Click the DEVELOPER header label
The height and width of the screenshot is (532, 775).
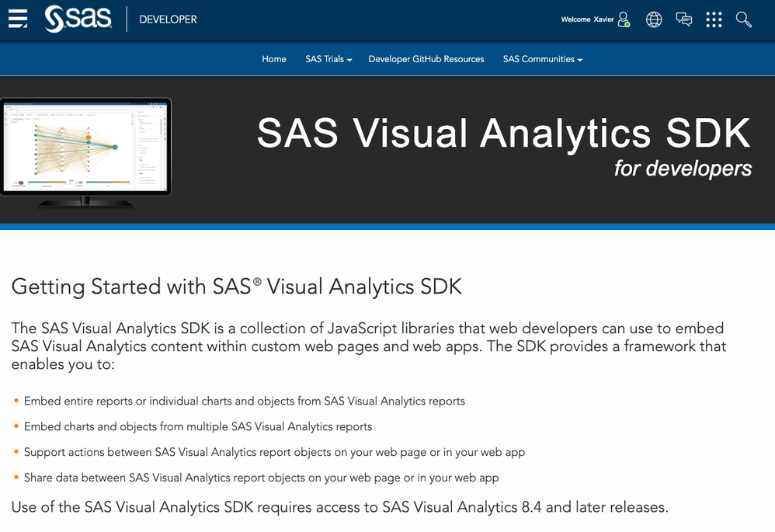168,19
